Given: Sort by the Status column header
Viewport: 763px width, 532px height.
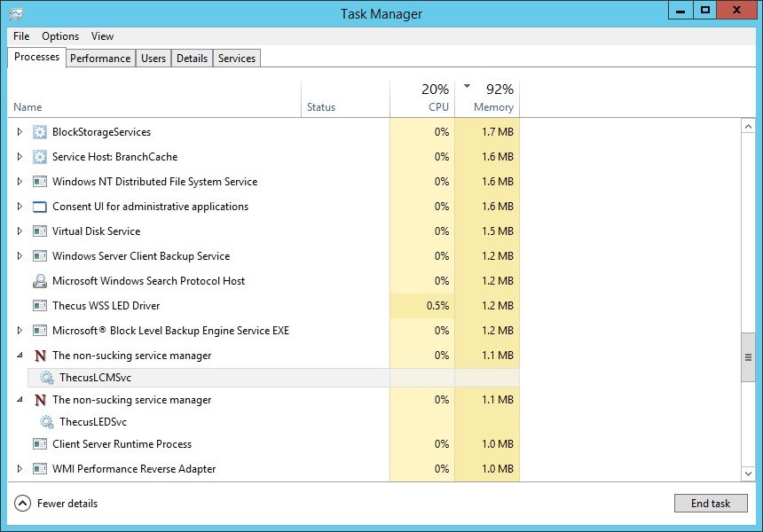Looking at the screenshot, I should (x=345, y=98).
